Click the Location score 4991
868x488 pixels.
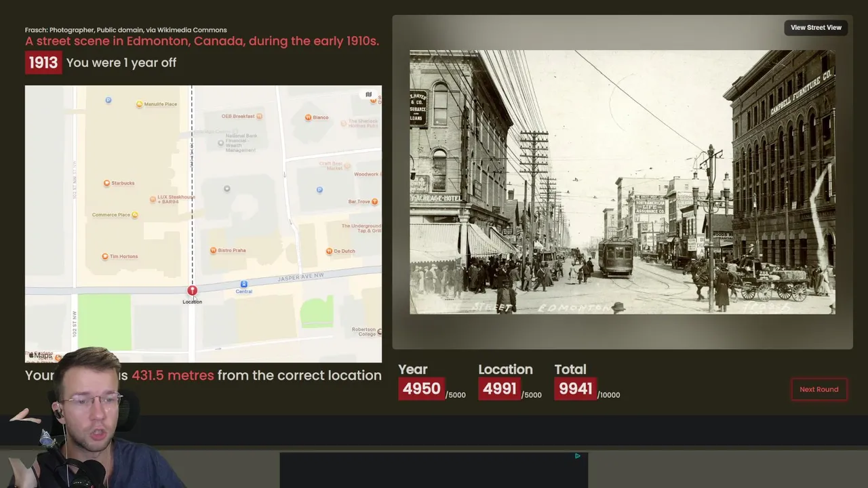[500, 388]
